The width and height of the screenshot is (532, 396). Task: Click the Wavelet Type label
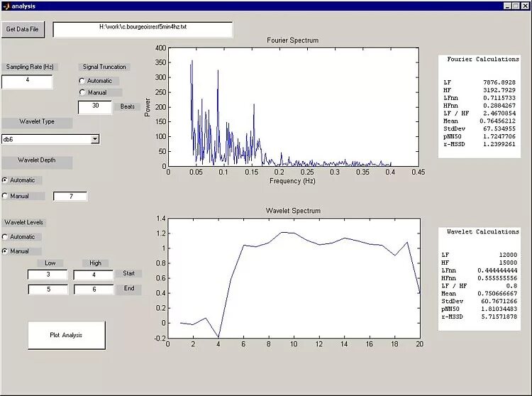click(37, 122)
